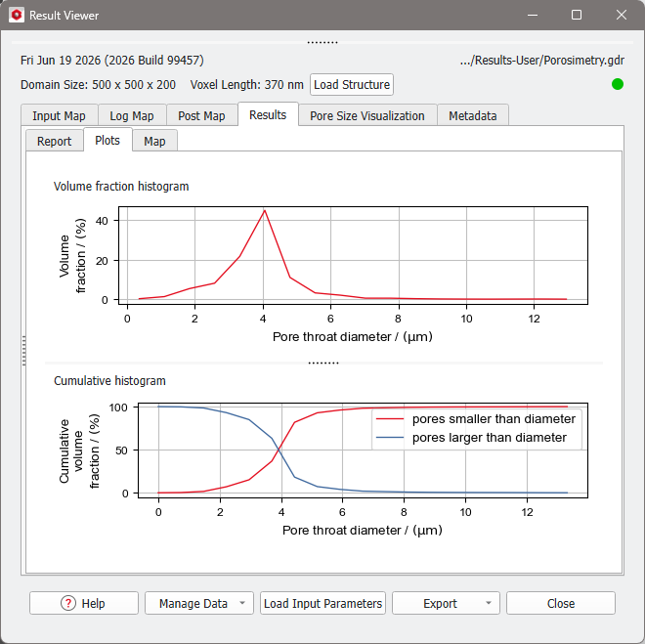645x644 pixels.
Task: Maximize the Result Viewer window
Action: click(x=577, y=16)
